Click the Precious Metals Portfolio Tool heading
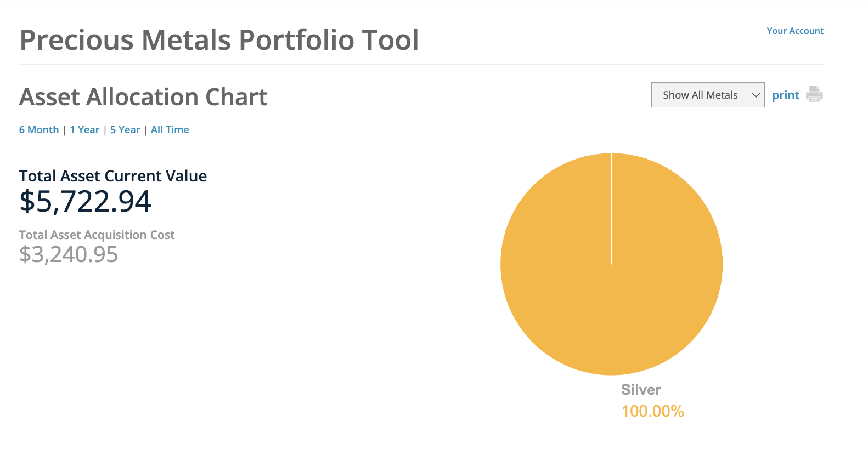The height and width of the screenshot is (455, 868). (x=219, y=39)
